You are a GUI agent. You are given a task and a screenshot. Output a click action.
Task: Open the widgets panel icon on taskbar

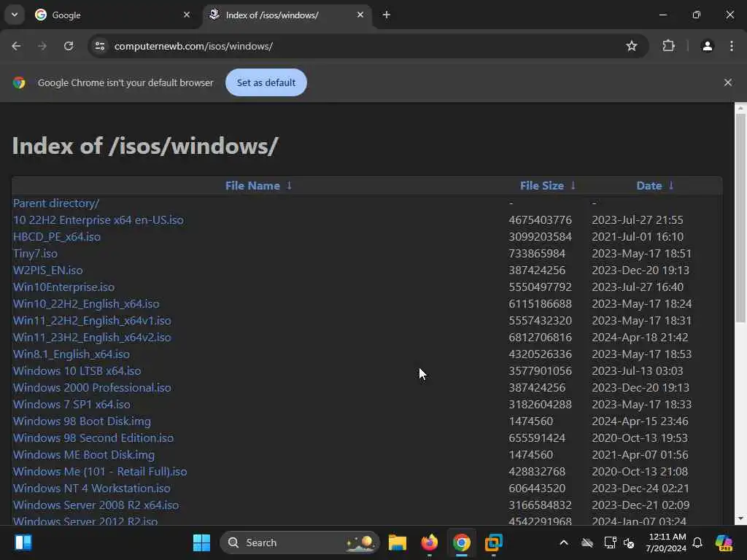point(23,542)
